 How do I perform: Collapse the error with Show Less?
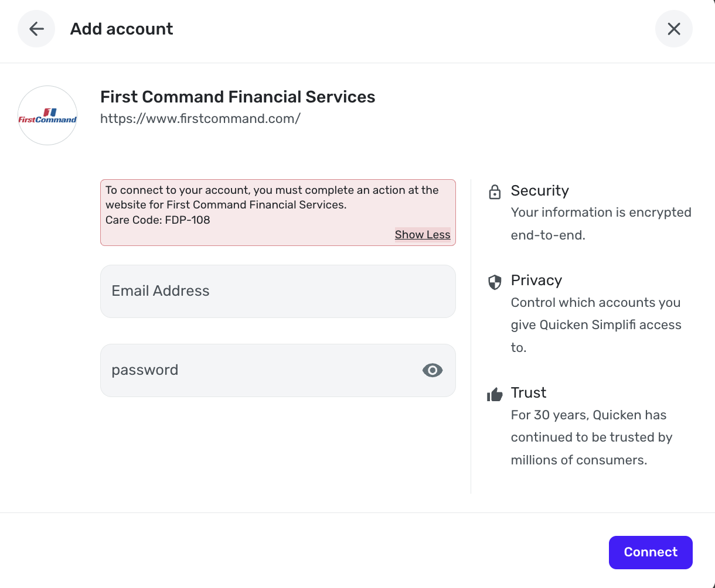423,235
